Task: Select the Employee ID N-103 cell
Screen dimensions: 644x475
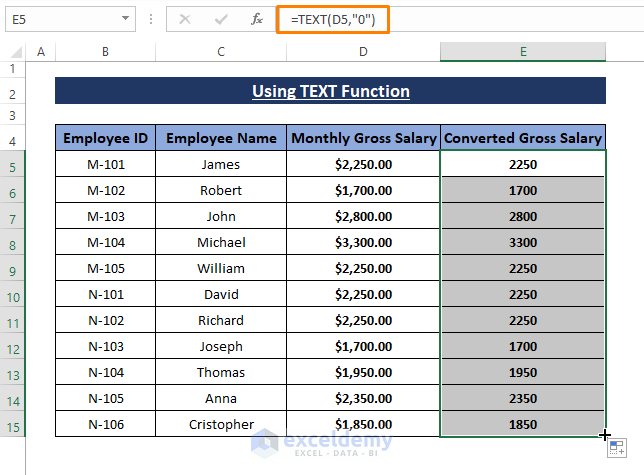Action: [x=105, y=346]
